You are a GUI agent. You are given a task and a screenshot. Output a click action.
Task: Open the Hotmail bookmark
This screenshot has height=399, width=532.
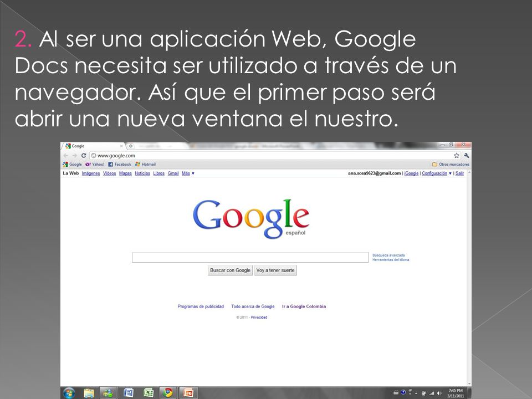tap(145, 164)
